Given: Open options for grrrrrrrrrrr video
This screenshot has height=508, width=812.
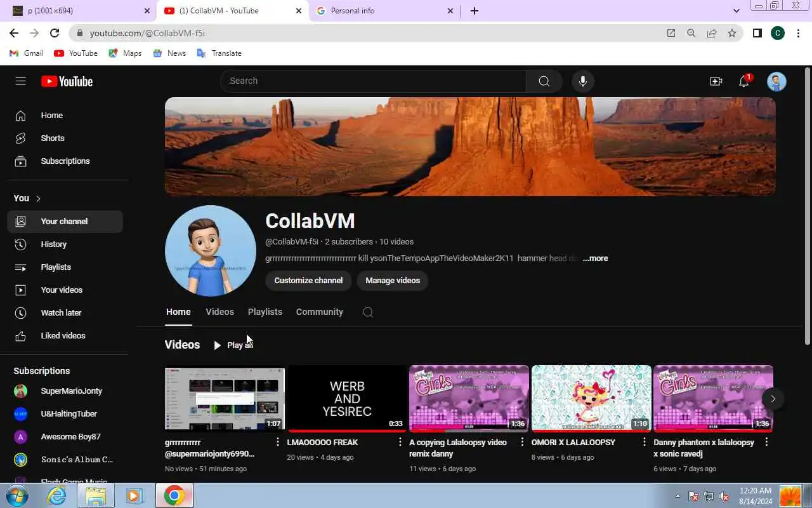Looking at the screenshot, I should point(277,442).
